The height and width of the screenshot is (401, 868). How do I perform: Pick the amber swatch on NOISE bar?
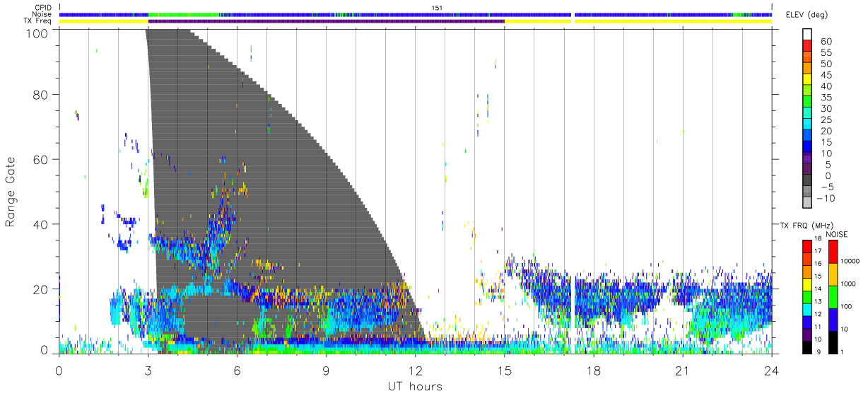click(834, 274)
